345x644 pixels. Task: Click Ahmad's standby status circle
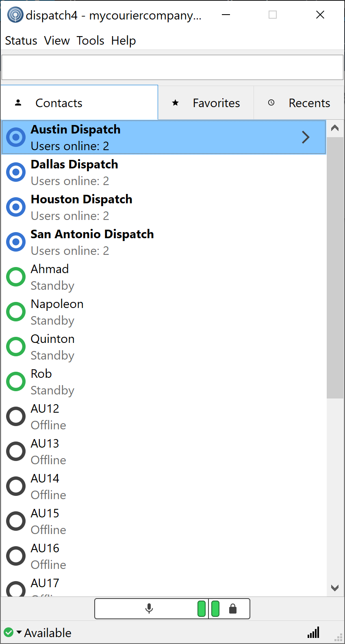[15, 276]
